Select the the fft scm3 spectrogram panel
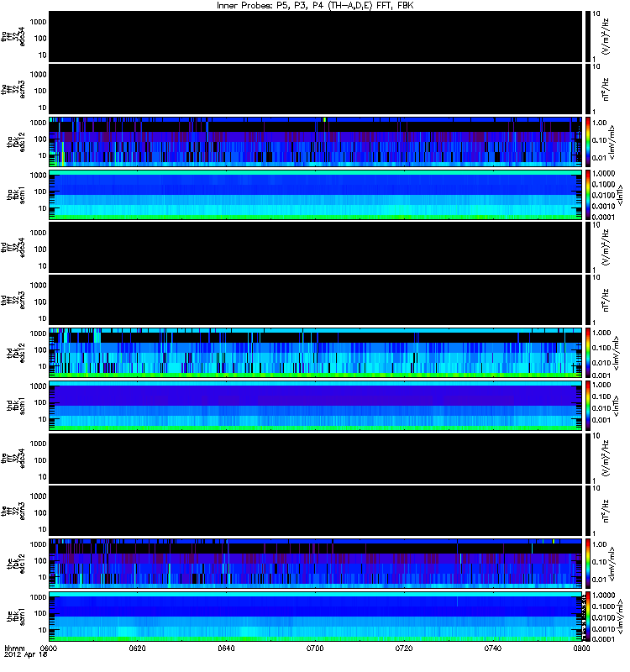630x672 pixels. tap(316, 511)
